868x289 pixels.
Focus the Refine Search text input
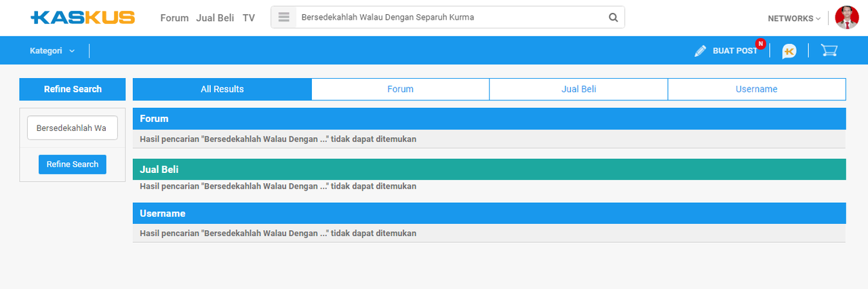click(x=73, y=128)
